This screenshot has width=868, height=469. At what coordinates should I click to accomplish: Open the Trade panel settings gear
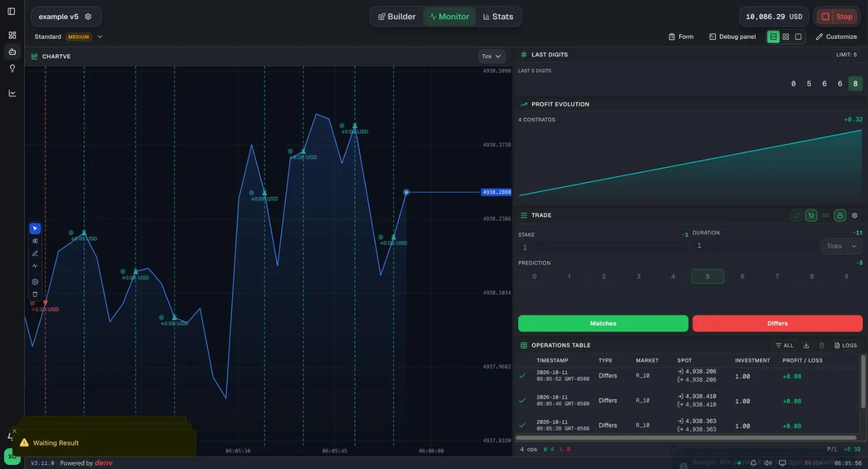pyautogui.click(x=855, y=215)
